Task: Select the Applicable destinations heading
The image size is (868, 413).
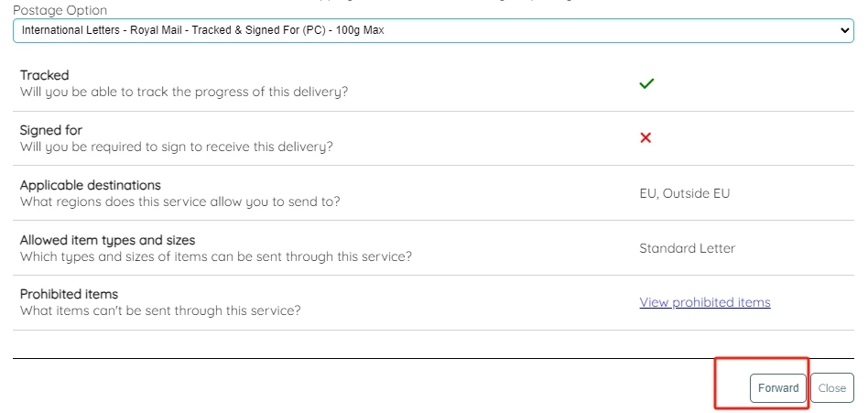Action: click(x=90, y=185)
